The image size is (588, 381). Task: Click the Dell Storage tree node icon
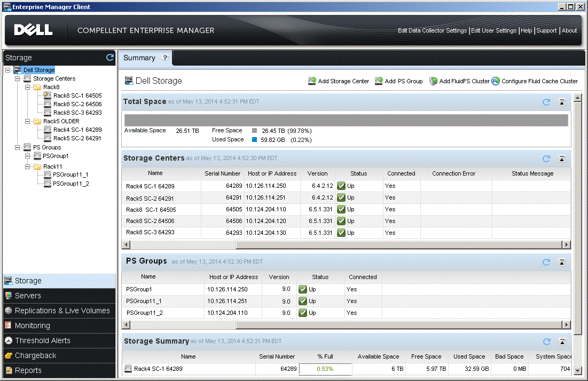pyautogui.click(x=17, y=70)
